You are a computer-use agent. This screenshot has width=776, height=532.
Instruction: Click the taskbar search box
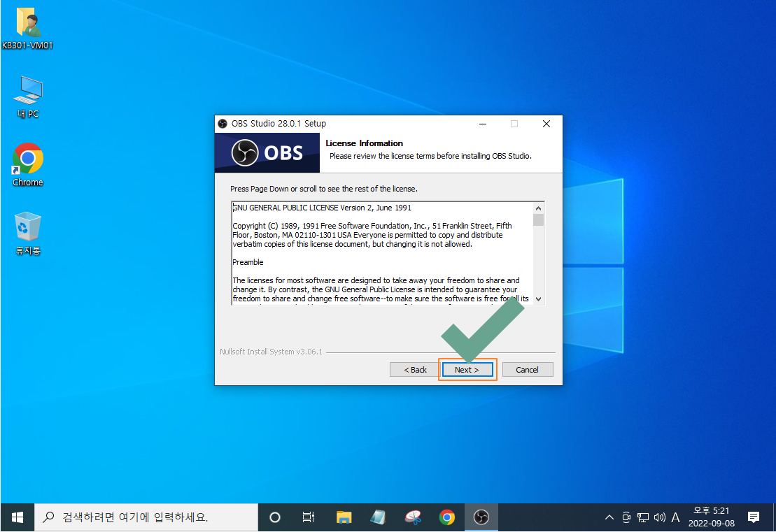pos(146,517)
